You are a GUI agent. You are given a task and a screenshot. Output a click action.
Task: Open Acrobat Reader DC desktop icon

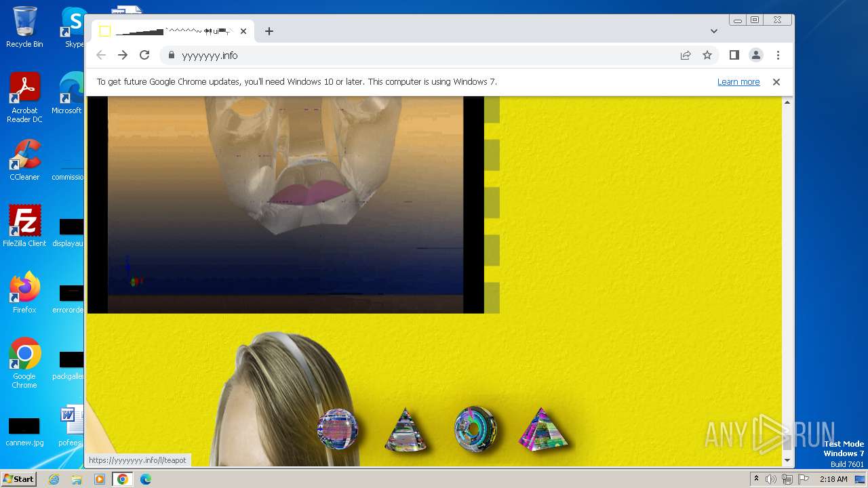[x=24, y=98]
